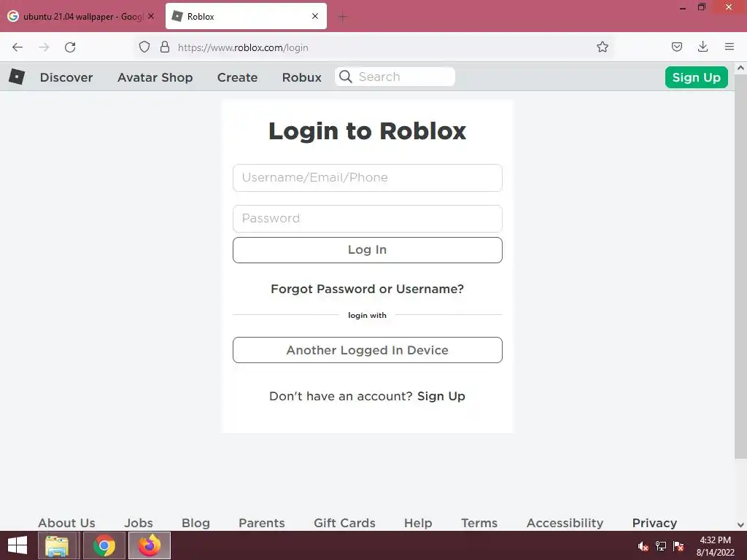Click the Firefox taskbar icon
This screenshot has width=747, height=560.
[150, 545]
